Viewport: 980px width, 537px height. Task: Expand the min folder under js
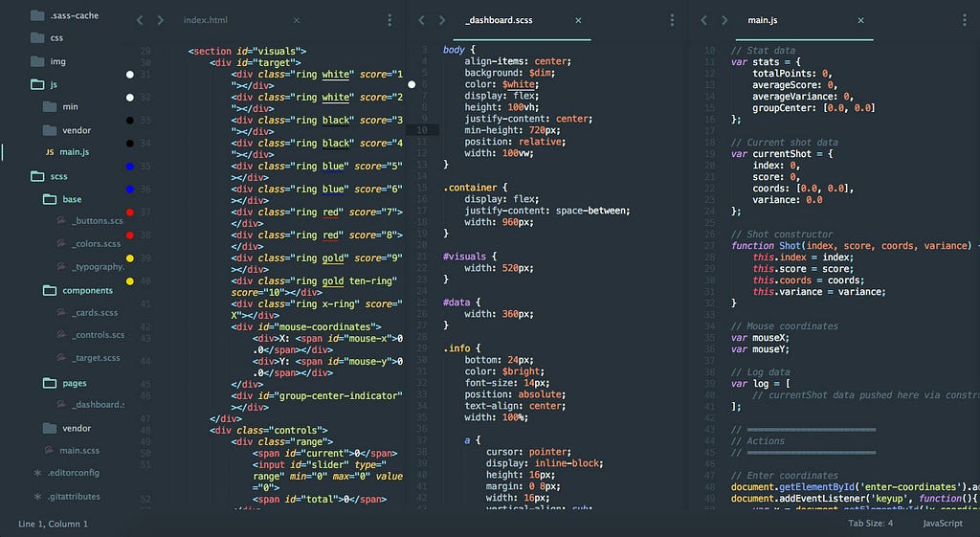(60, 107)
